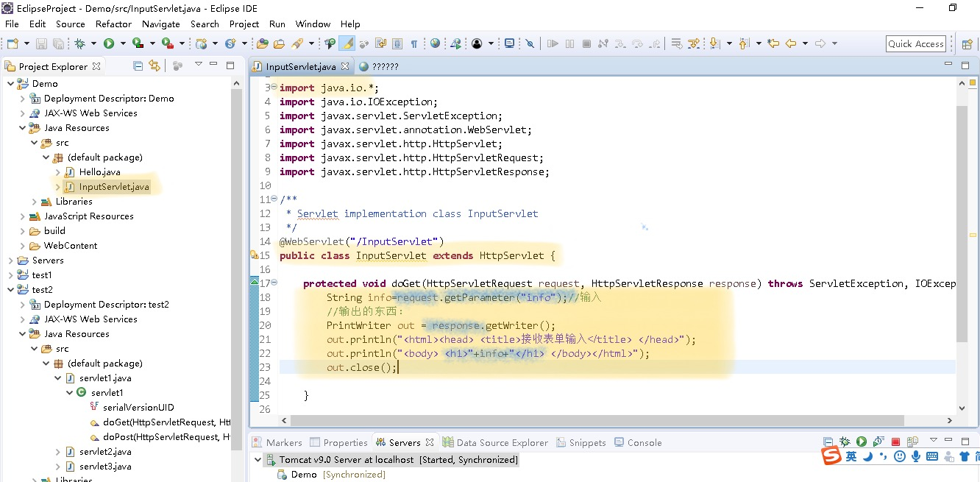Click the Previous Annotation up-arrow icon
Viewport: 980px width, 482px height.
744,43
